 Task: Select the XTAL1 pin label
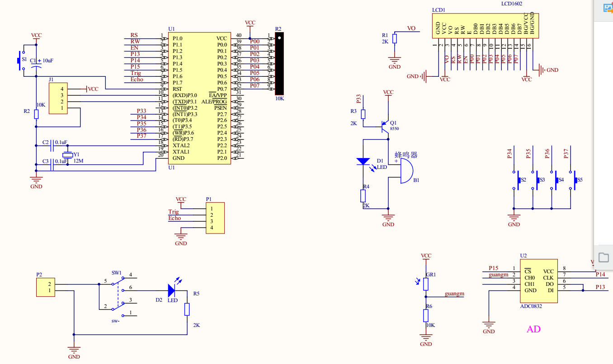point(181,152)
